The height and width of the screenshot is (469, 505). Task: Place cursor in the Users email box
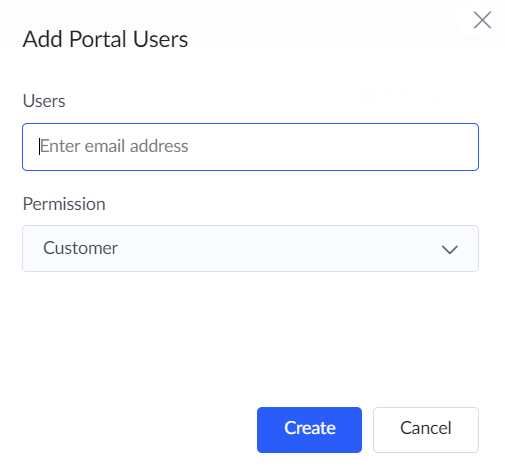click(250, 147)
